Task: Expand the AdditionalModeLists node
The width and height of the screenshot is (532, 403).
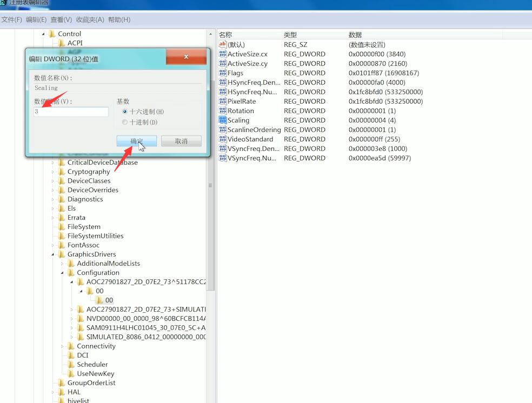Action: tap(63, 264)
